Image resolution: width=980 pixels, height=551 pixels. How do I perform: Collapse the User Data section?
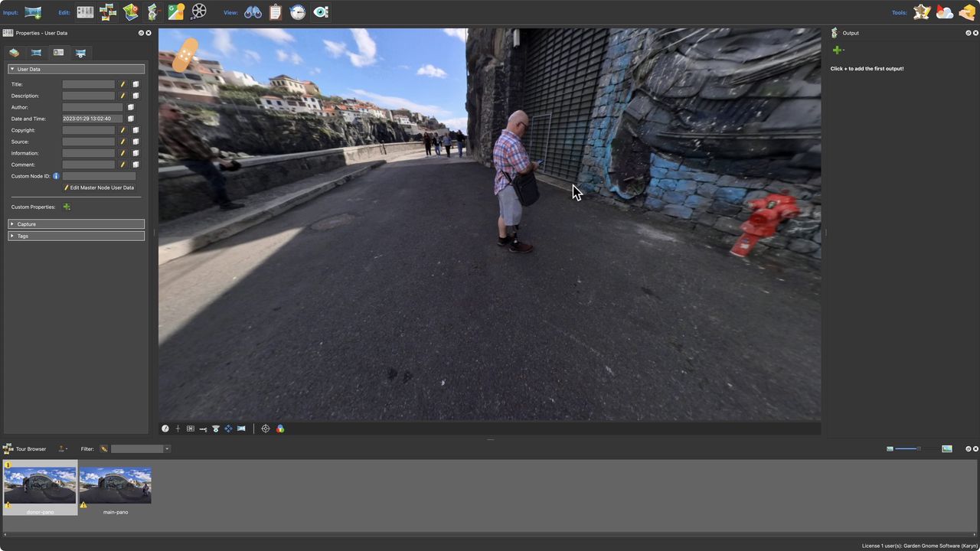tap(12, 69)
